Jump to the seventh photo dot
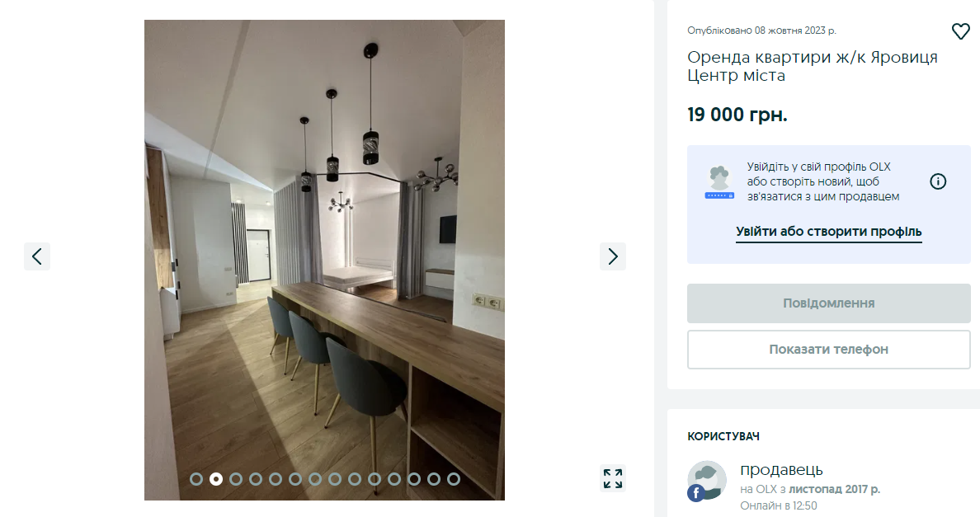 click(315, 479)
